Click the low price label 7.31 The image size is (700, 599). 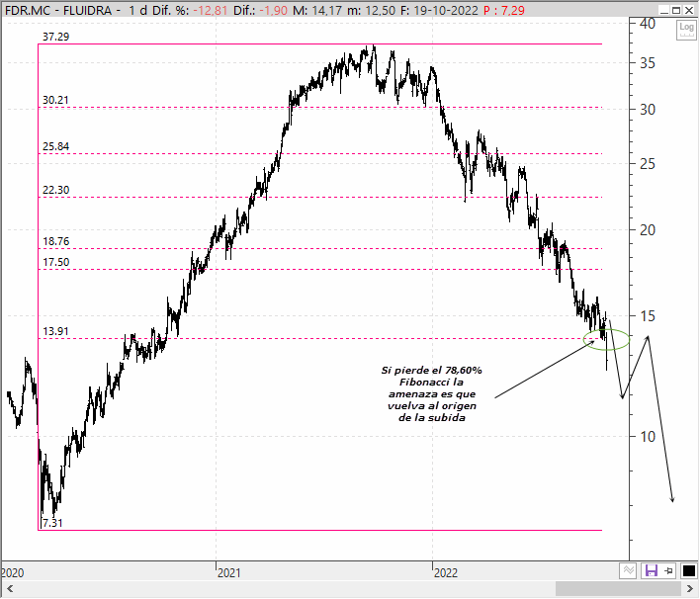click(52, 523)
